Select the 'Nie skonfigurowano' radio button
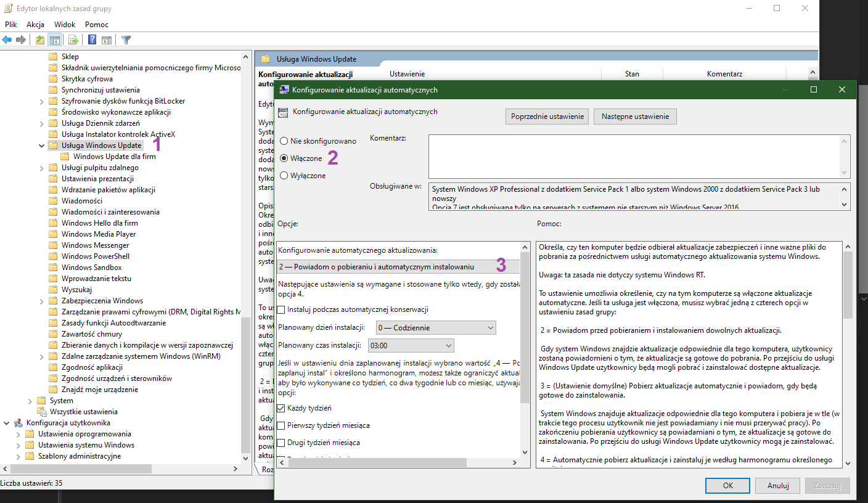This screenshot has width=868, height=503. [284, 141]
